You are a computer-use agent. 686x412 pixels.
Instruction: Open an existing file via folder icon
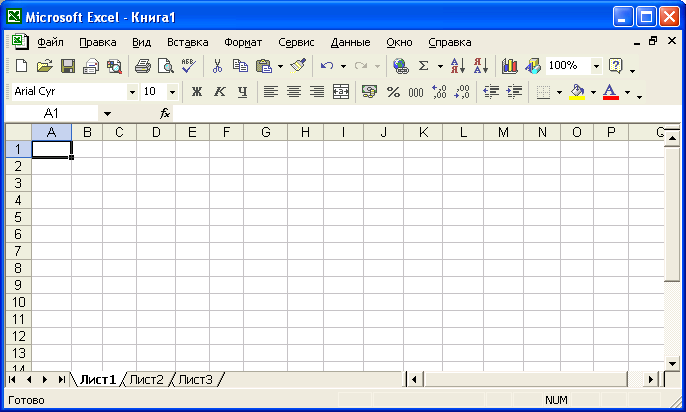pyautogui.click(x=45, y=66)
